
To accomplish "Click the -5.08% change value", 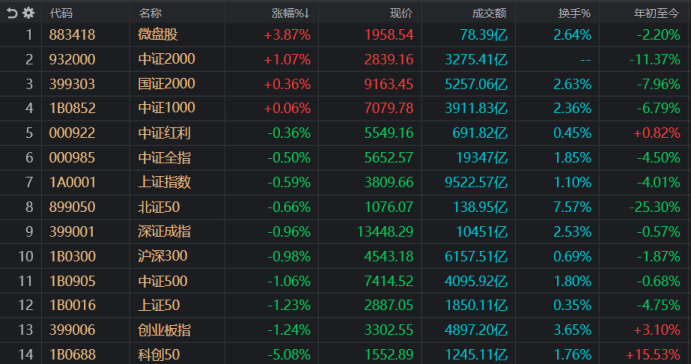I will 289,355.
